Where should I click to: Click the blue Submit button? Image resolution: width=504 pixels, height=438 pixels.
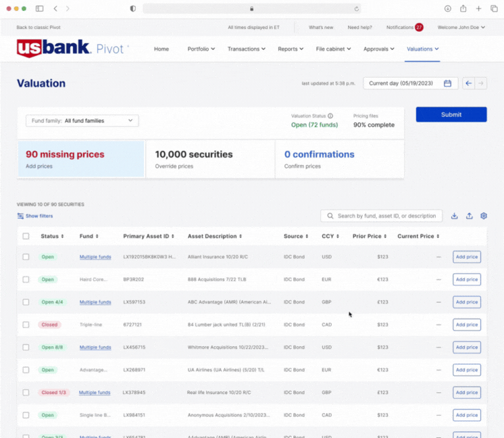pyautogui.click(x=451, y=114)
